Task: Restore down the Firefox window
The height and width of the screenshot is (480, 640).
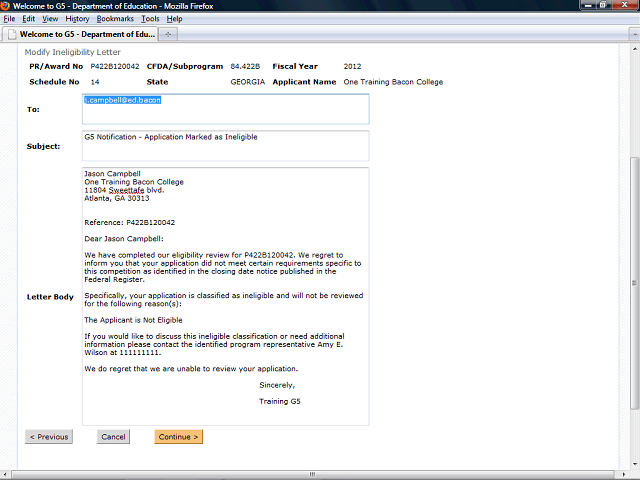Action: pyautogui.click(x=604, y=5)
